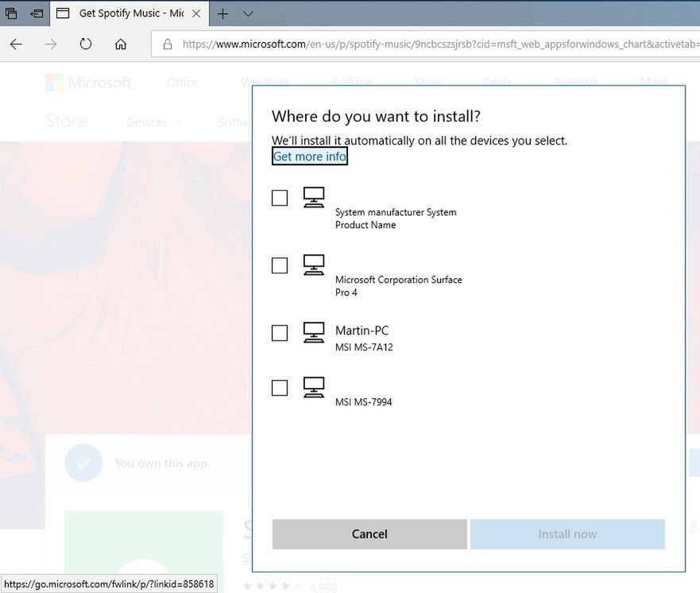Viewport: 700px width, 593px height.
Task: Click the Store heading link
Action: (66, 121)
